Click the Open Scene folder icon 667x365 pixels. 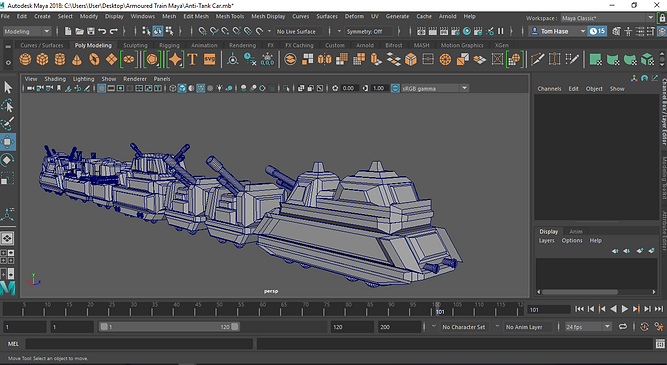click(x=80, y=31)
